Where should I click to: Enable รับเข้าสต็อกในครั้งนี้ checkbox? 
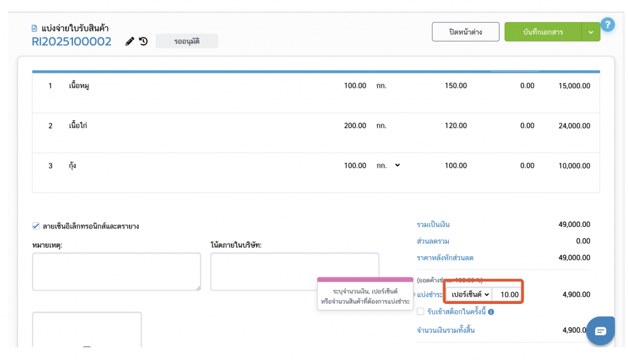tap(421, 312)
